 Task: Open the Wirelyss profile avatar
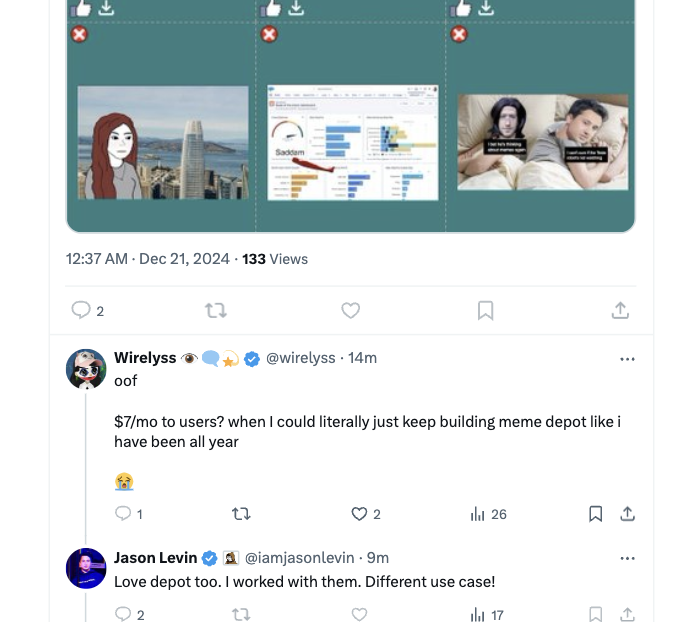86,369
